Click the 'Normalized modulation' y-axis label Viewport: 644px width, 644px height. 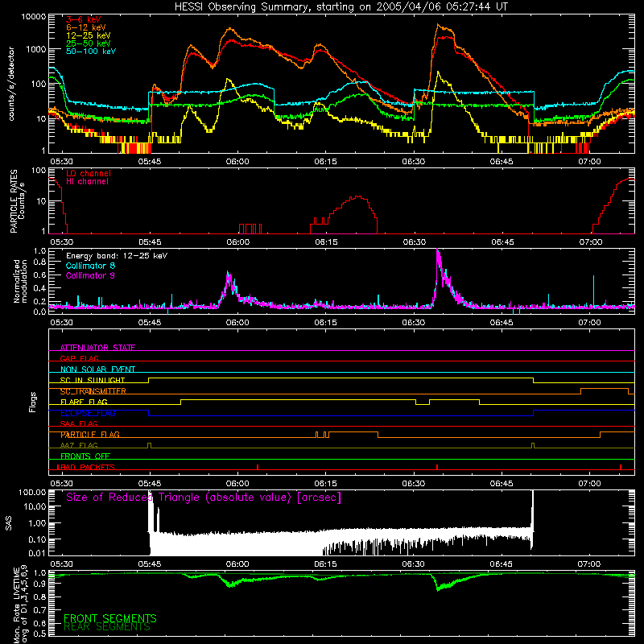(21, 281)
